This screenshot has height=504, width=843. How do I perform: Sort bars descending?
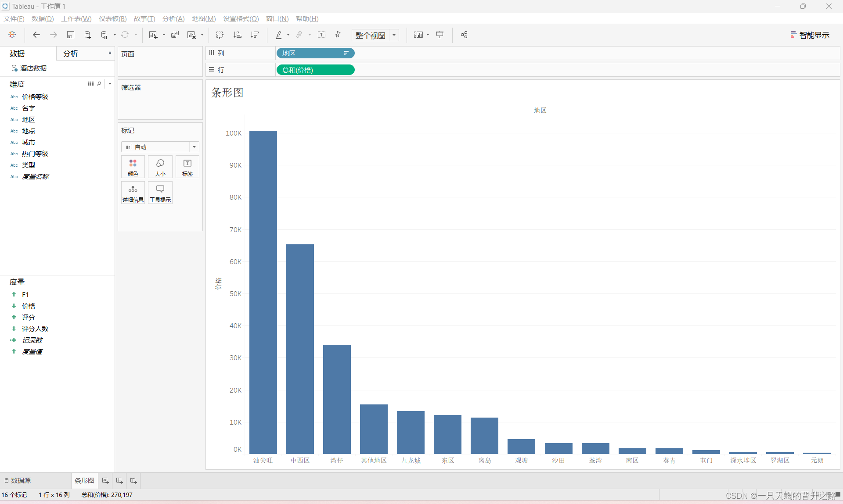tap(254, 35)
